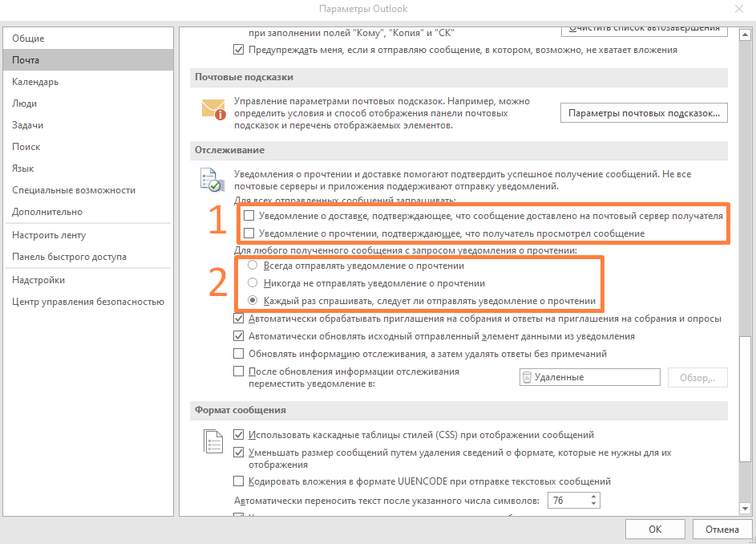This screenshot has height=544, width=756.
Task: Click the scrollbar down arrow
Action: coord(745,508)
